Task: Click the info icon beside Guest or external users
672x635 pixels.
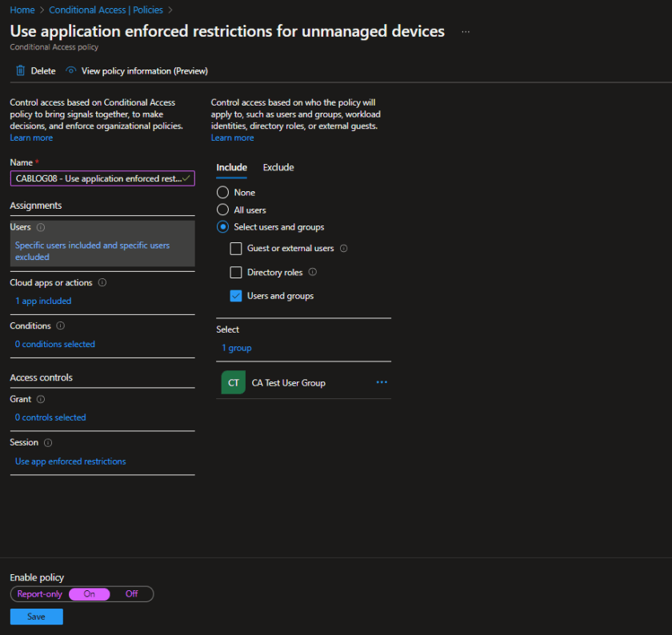Action: tap(345, 248)
